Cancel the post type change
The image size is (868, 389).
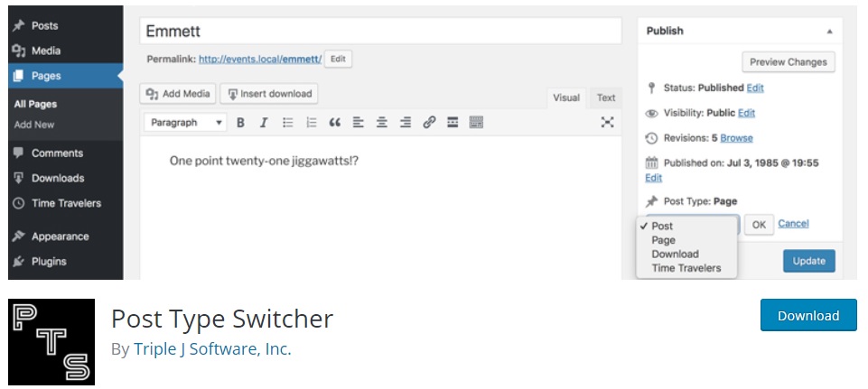793,224
